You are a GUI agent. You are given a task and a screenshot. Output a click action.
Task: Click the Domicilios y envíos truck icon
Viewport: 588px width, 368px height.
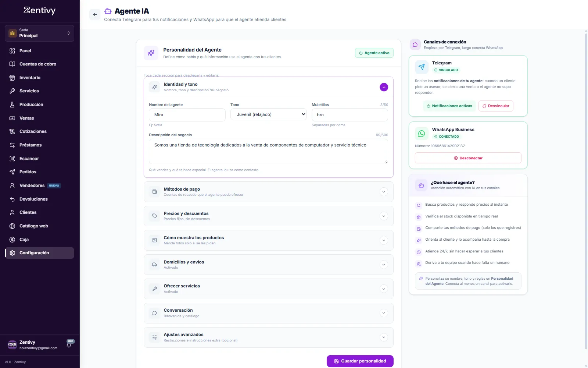pos(155,265)
